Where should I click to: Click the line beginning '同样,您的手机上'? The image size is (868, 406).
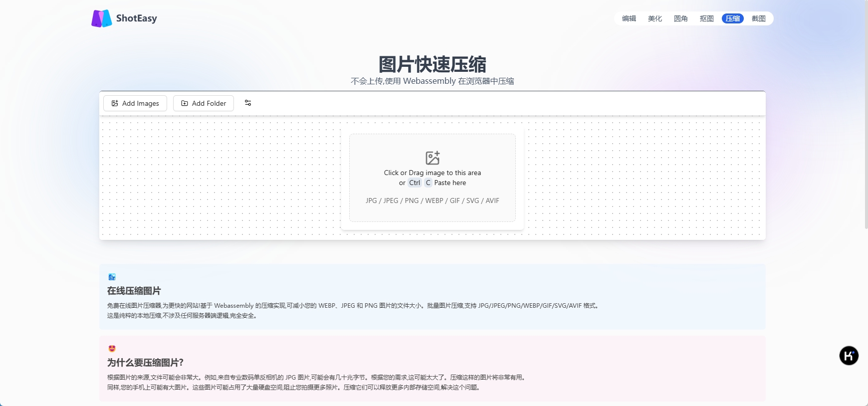pyautogui.click(x=294, y=388)
